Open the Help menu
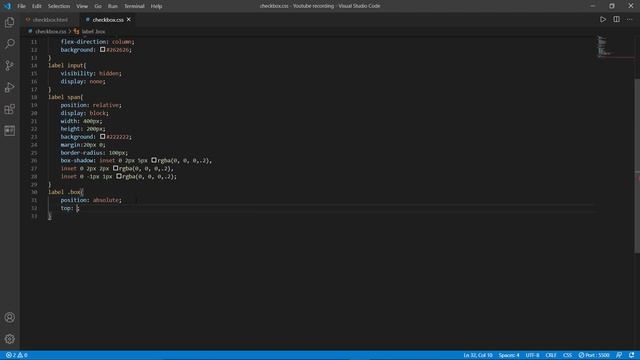Viewport: 640px width, 360px height. pyautogui.click(x=156, y=6)
